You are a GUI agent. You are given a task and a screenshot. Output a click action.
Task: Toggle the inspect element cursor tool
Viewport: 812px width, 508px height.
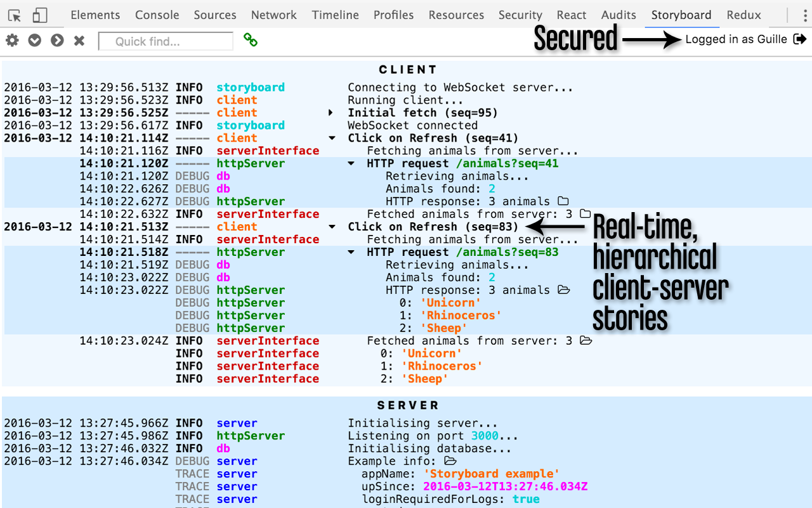click(14, 14)
